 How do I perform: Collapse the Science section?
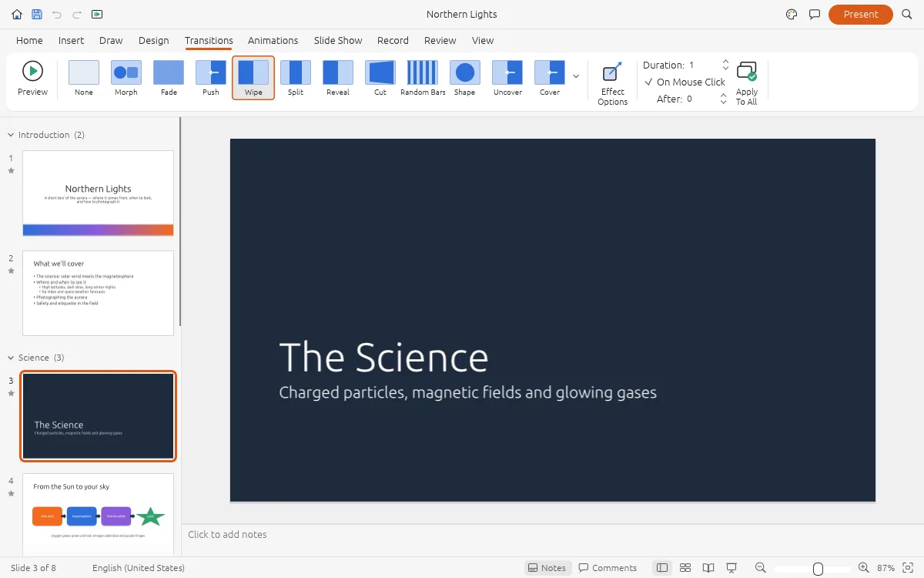[11, 358]
